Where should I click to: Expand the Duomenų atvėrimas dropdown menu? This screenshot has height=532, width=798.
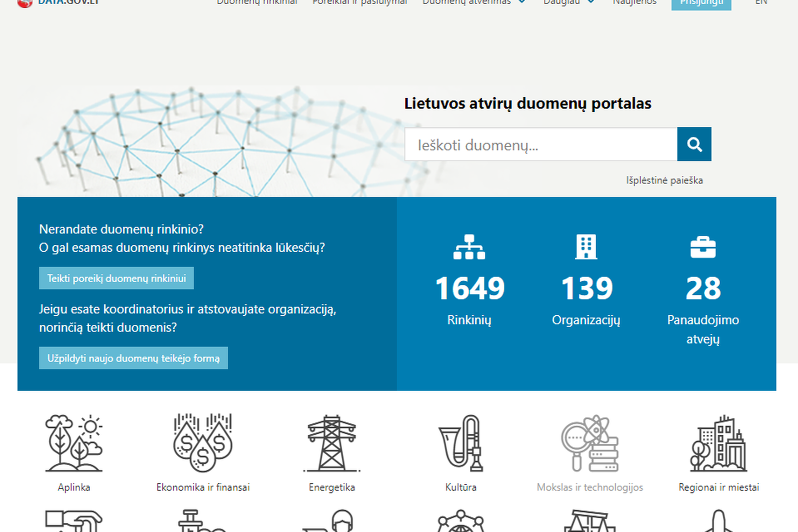click(474, 2)
